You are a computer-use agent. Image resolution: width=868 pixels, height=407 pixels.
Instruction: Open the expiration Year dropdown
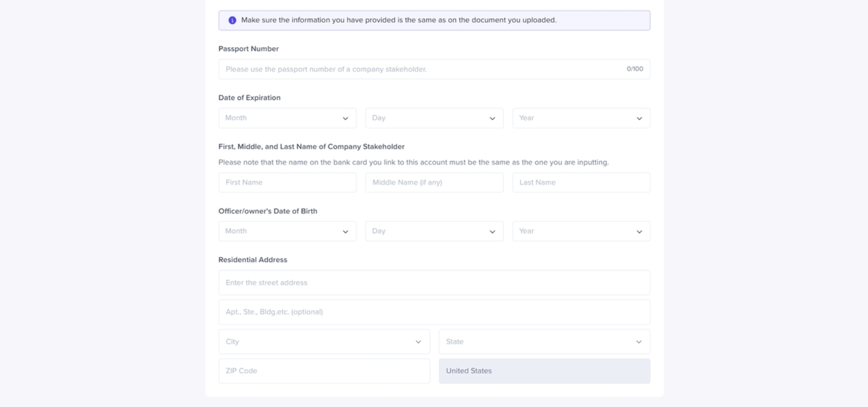[580, 118]
